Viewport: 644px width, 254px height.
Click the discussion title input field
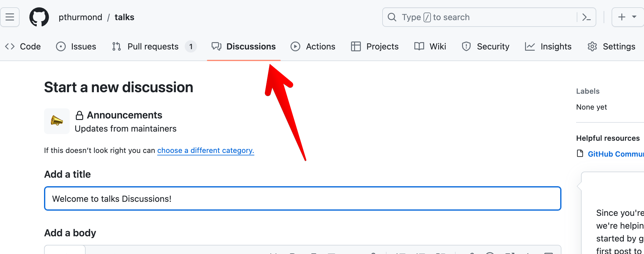[x=303, y=198]
